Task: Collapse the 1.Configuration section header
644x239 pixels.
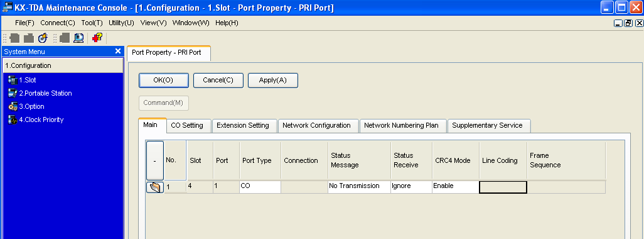Action: [x=62, y=65]
